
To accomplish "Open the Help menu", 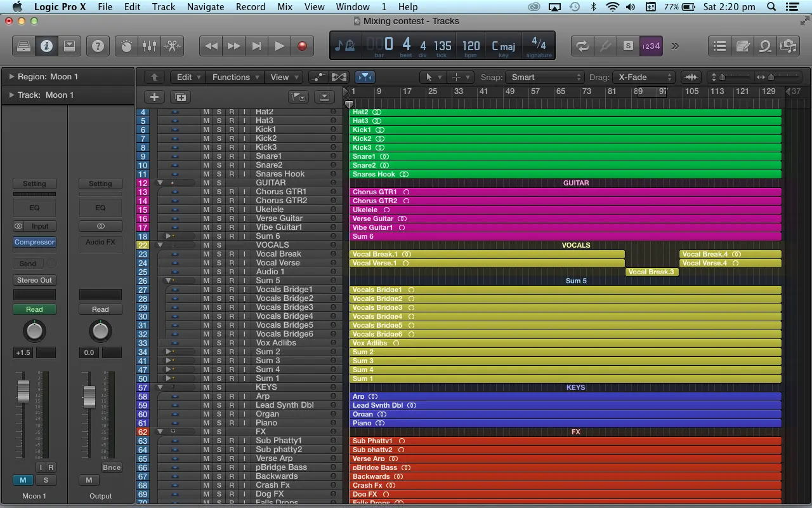I will pyautogui.click(x=408, y=7).
